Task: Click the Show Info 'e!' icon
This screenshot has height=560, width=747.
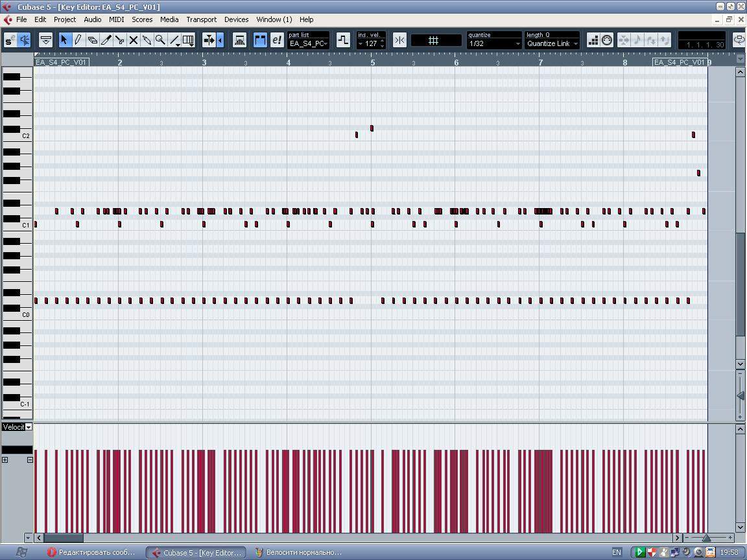Action: tap(277, 40)
